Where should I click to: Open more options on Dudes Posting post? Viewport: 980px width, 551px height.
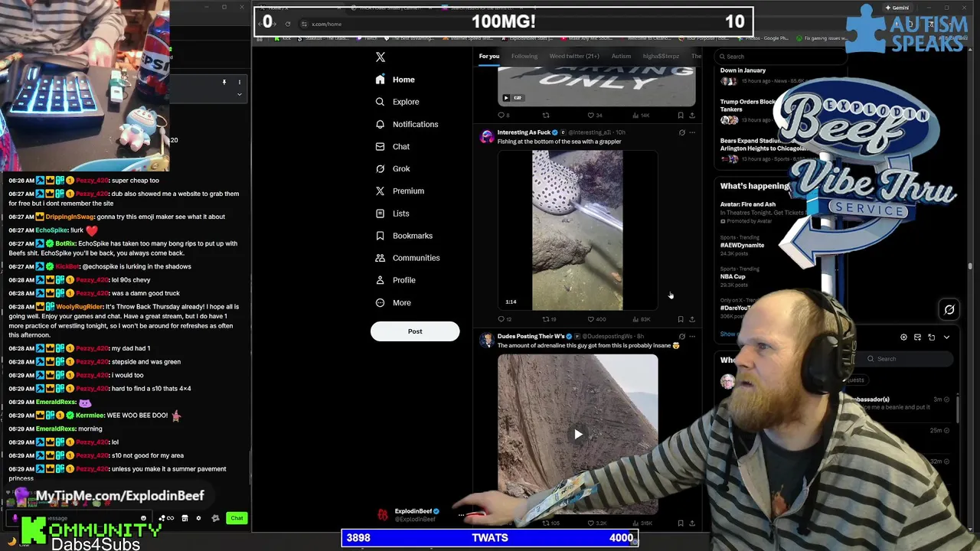click(692, 336)
